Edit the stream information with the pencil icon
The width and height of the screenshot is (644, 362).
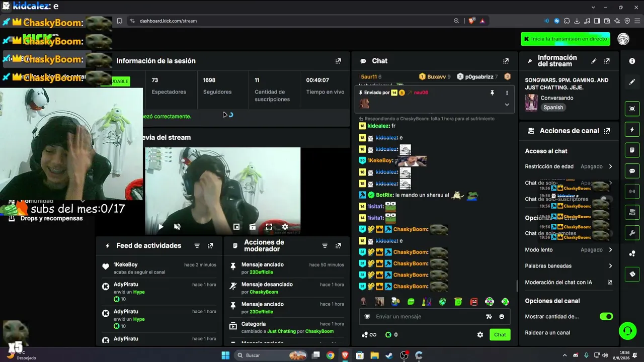coord(594,61)
